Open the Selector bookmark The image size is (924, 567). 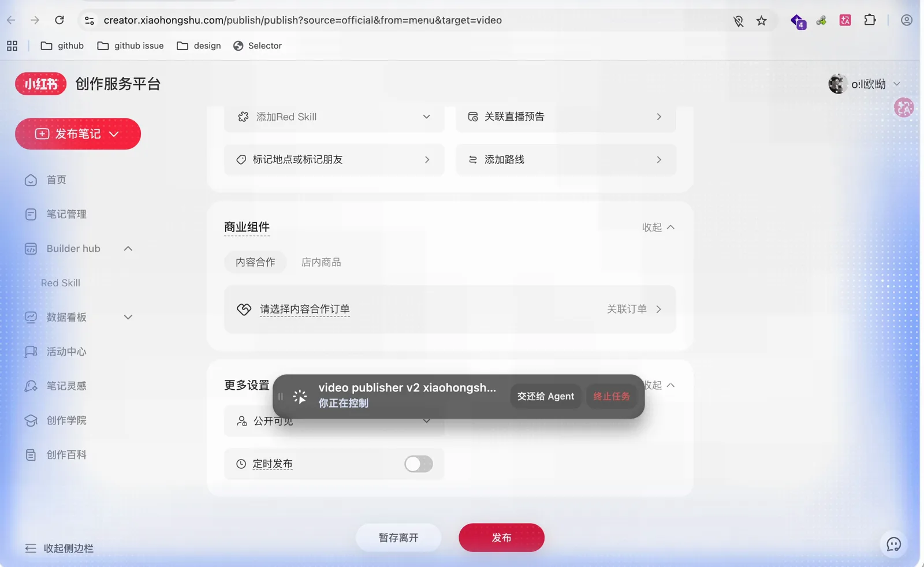pyautogui.click(x=258, y=46)
